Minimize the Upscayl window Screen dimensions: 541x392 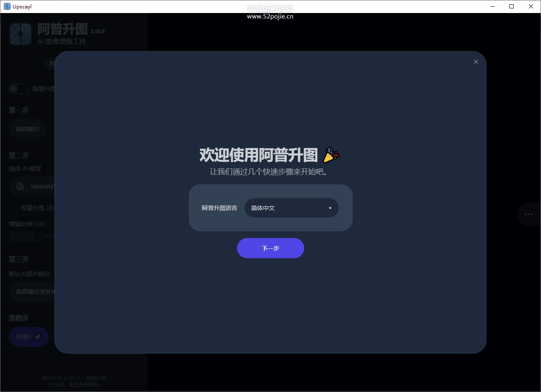[x=492, y=6]
